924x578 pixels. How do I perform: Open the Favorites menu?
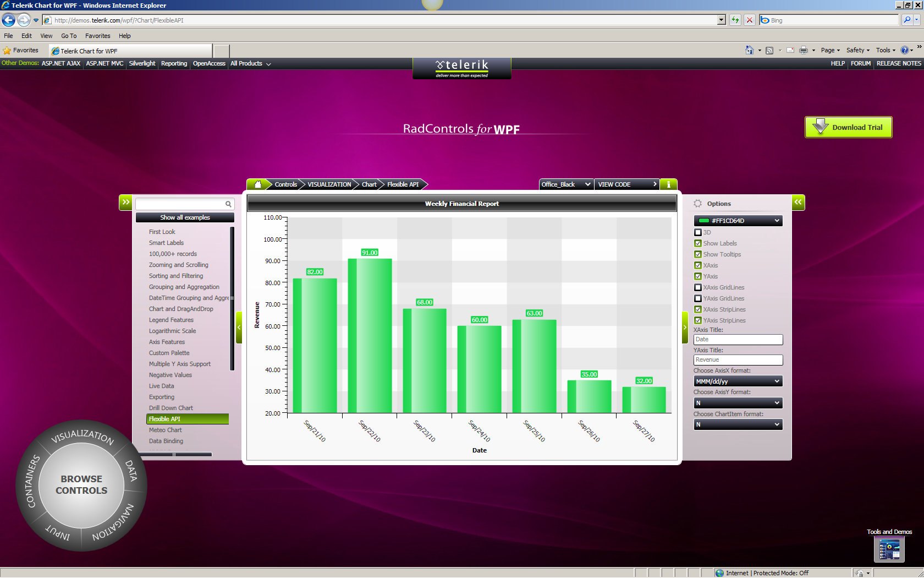point(98,36)
